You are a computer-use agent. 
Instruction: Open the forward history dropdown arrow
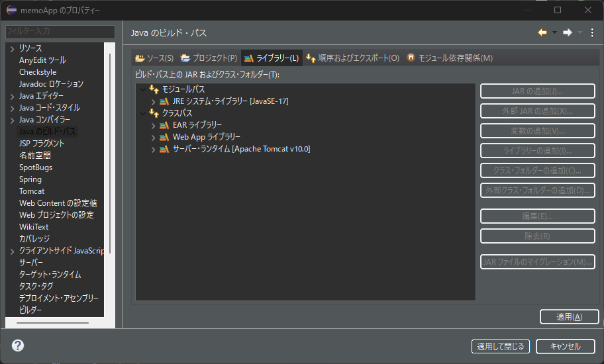pyautogui.click(x=579, y=32)
